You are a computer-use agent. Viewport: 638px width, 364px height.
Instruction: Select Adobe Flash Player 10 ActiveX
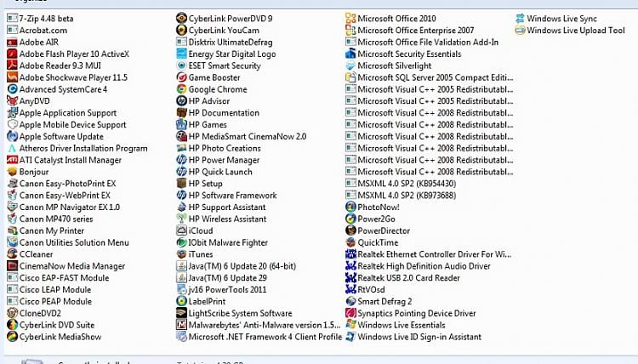[x=68, y=54]
